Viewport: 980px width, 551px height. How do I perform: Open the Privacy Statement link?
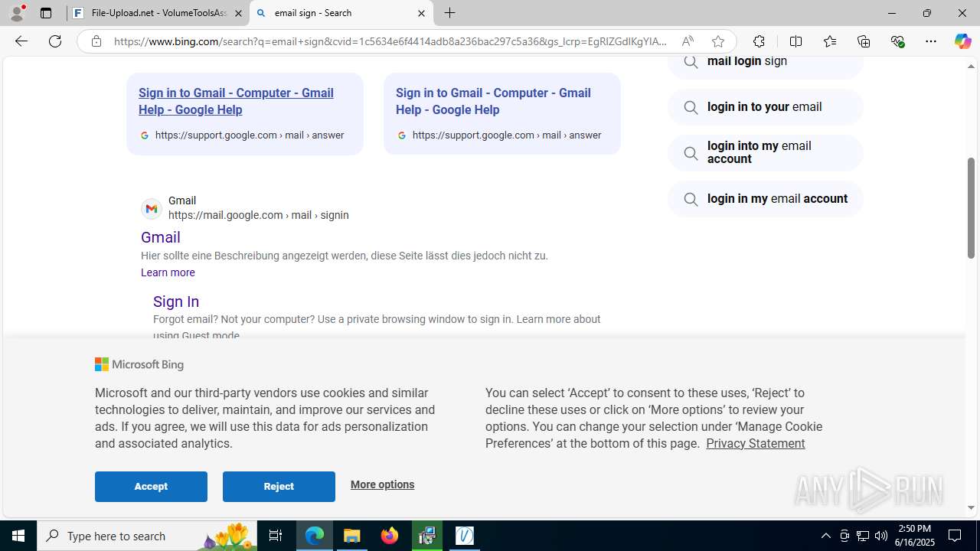755,443
